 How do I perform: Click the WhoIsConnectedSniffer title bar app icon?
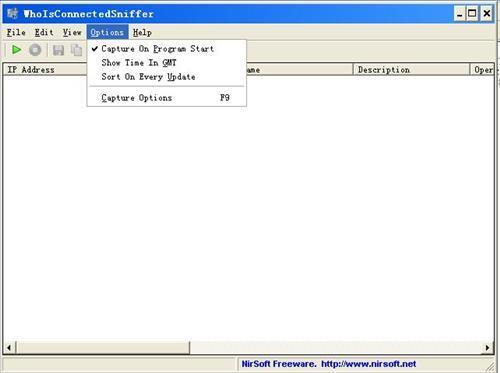[x=12, y=13]
